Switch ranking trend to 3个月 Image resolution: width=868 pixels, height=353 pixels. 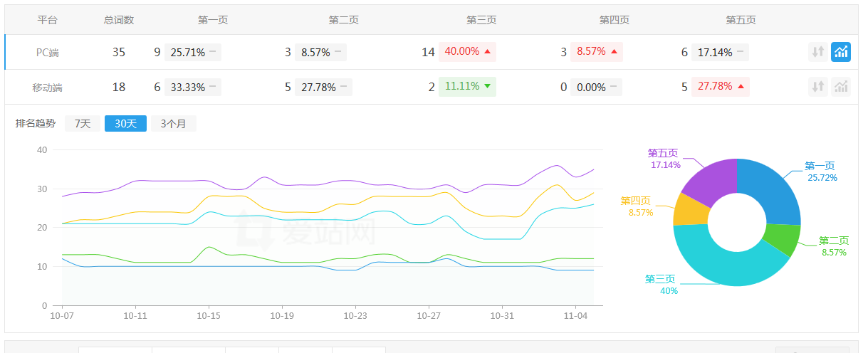coord(173,124)
